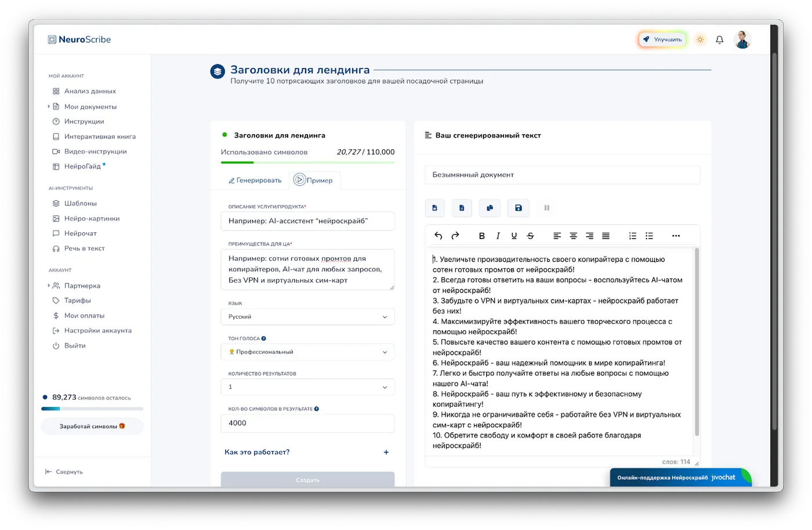Image resolution: width=812 pixels, height=530 pixels.
Task: Click the Описание услуги/продукта input field
Action: point(307,221)
